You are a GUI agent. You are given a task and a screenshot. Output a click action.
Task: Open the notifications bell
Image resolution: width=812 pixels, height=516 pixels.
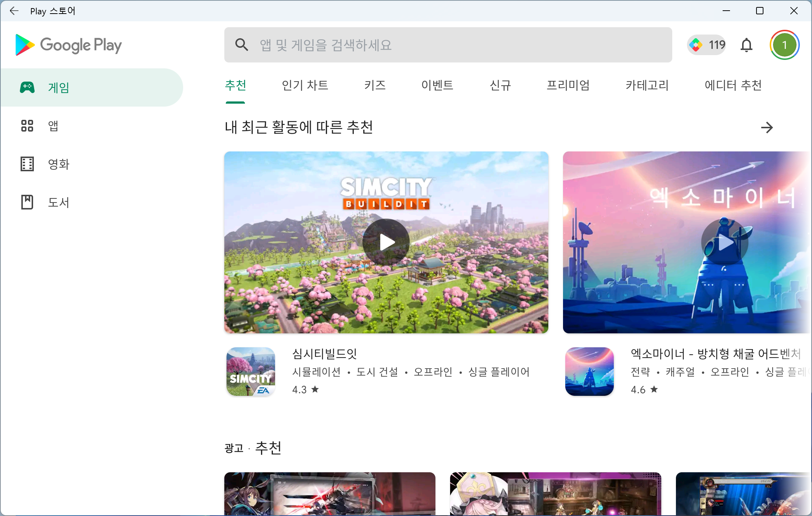click(x=746, y=45)
